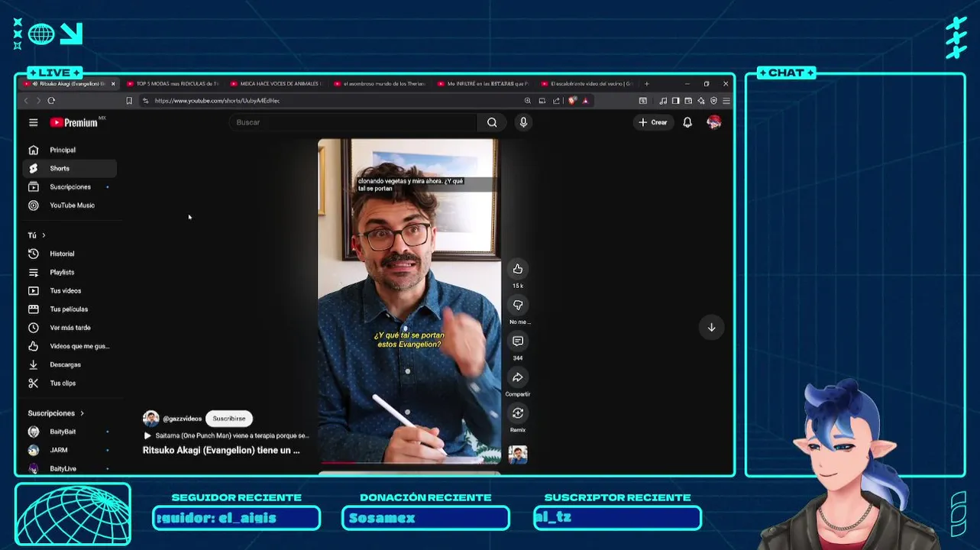Start voice search with the microphone icon

[523, 122]
